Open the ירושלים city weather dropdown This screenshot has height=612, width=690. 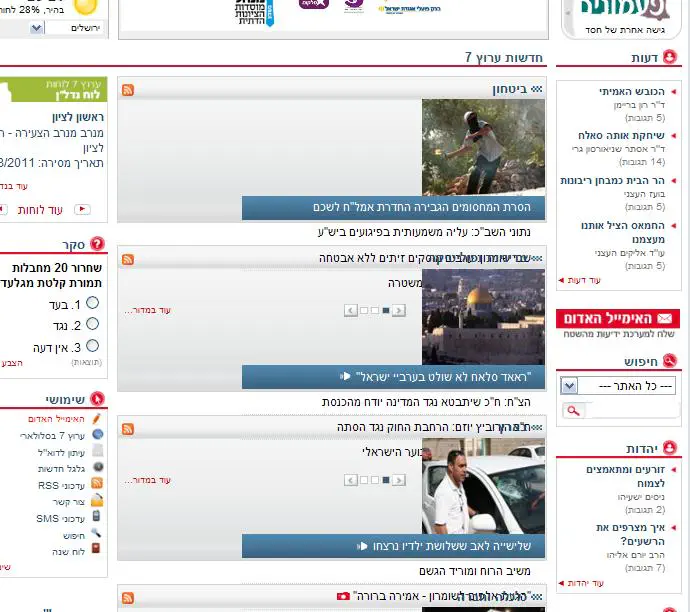36,28
